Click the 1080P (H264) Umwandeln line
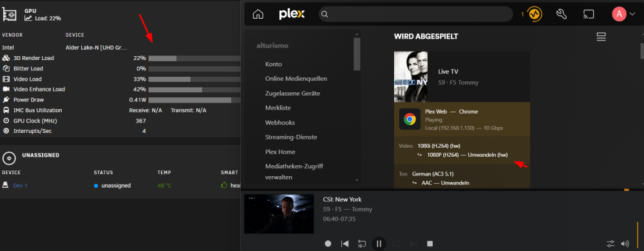 468,155
